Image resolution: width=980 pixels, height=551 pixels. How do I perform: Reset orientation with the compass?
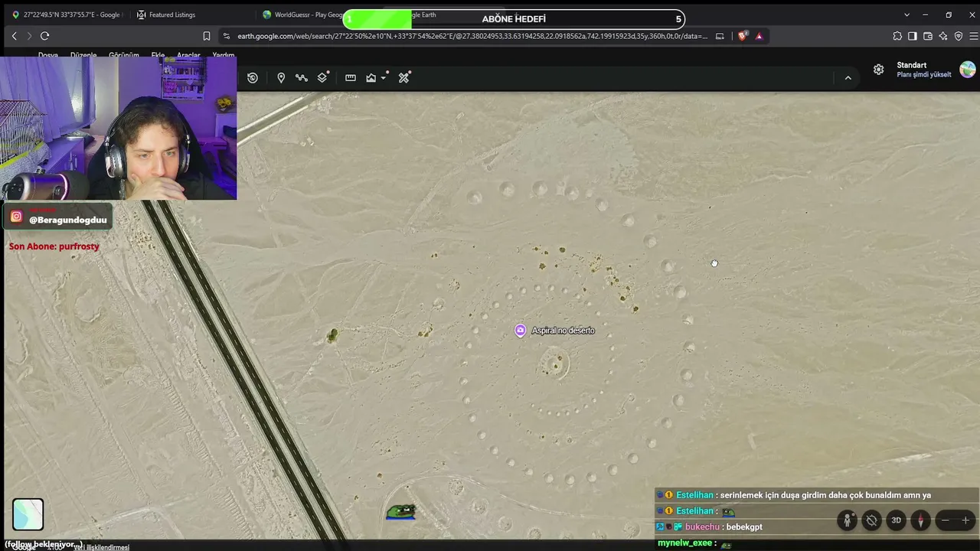pos(920,520)
